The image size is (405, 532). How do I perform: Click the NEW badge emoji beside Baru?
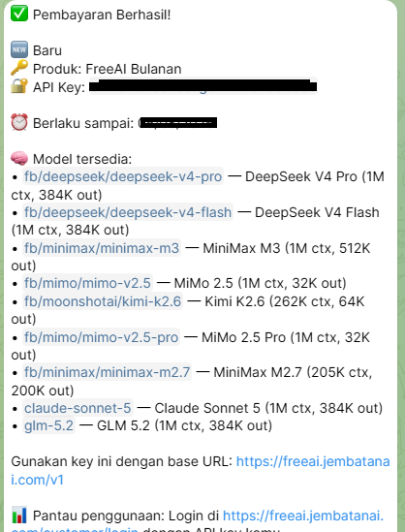point(19,50)
